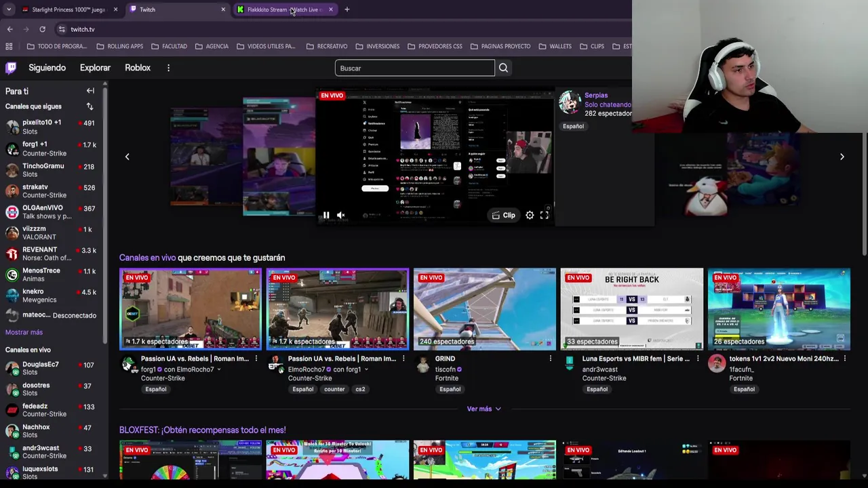868x488 pixels.
Task: Reload the Twitch page
Action: point(42,29)
